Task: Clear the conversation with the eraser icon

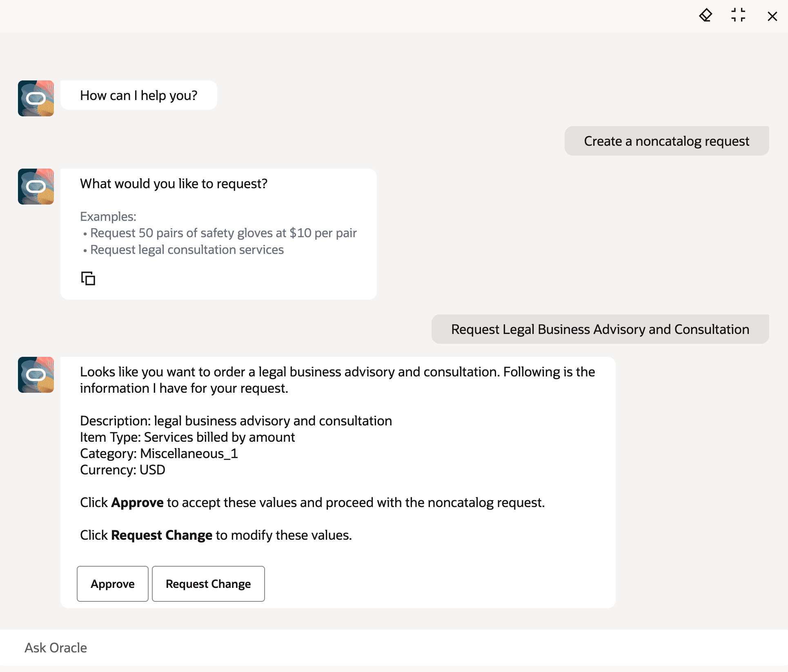Action: point(706,16)
